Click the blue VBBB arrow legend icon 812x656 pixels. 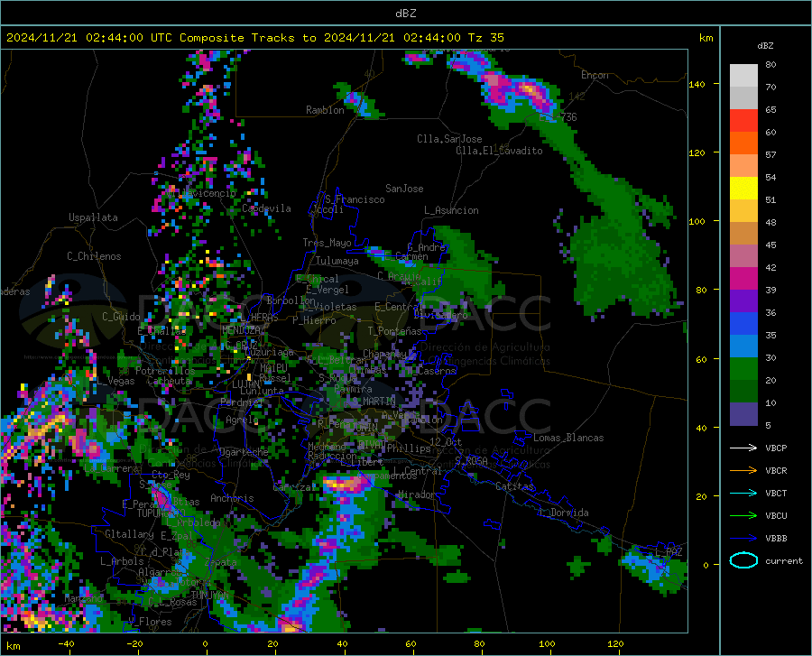point(743,539)
